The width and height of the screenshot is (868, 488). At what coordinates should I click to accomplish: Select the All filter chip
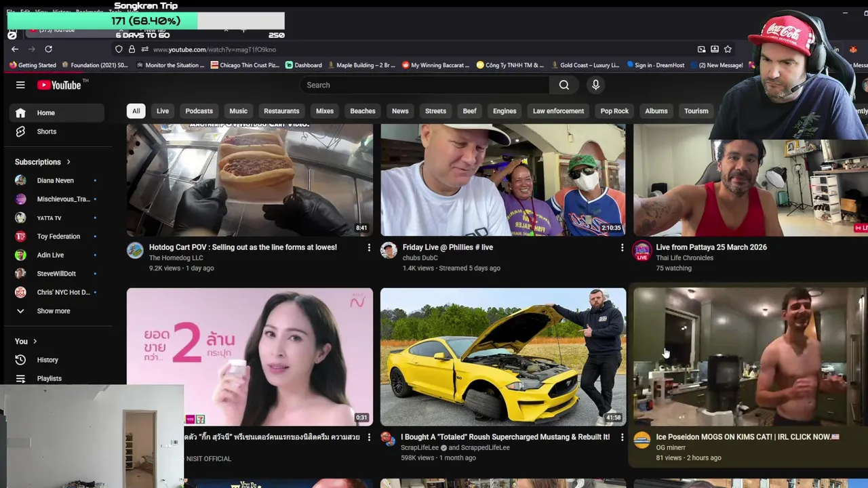pyautogui.click(x=136, y=111)
